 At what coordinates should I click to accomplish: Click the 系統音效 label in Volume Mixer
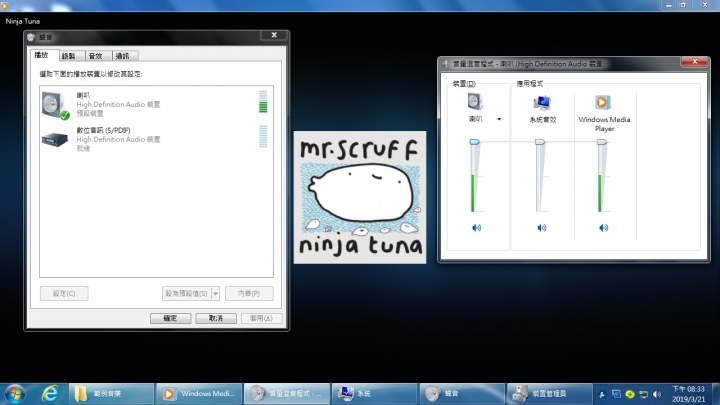point(543,120)
